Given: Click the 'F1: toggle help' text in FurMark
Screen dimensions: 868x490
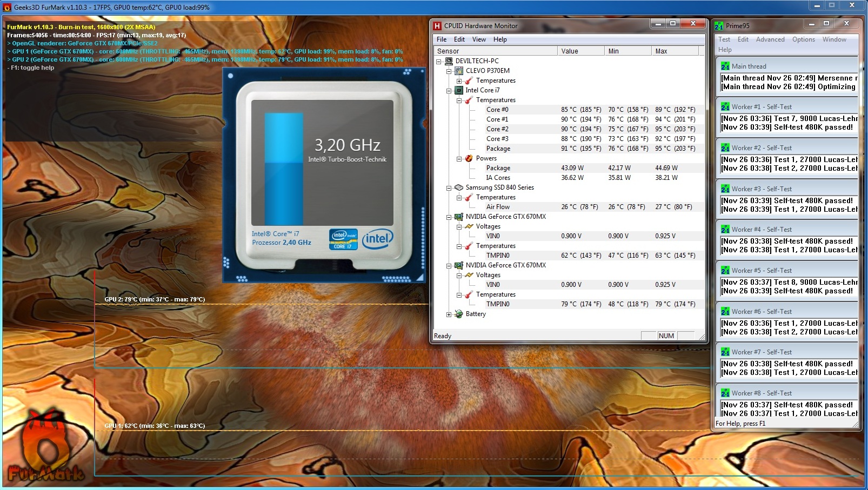Looking at the screenshot, I should [x=32, y=68].
